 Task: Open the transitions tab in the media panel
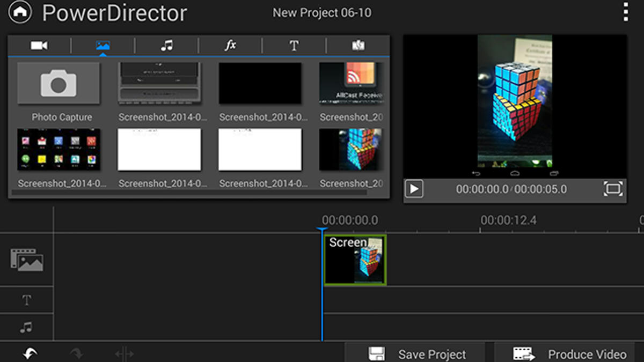point(358,46)
